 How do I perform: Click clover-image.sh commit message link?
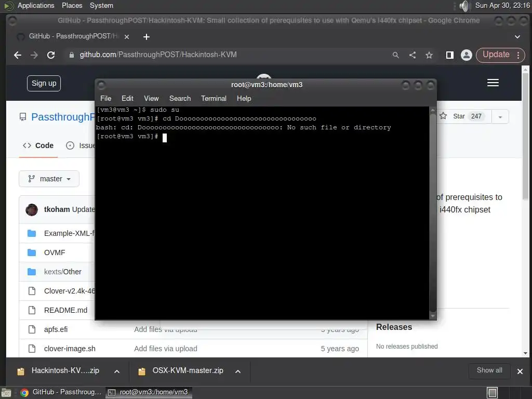tap(166, 349)
